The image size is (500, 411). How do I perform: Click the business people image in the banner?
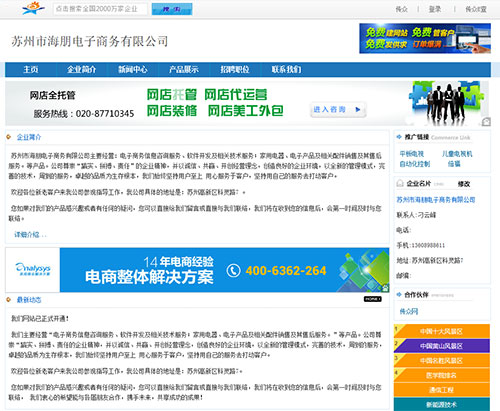pyautogui.click(x=445, y=102)
